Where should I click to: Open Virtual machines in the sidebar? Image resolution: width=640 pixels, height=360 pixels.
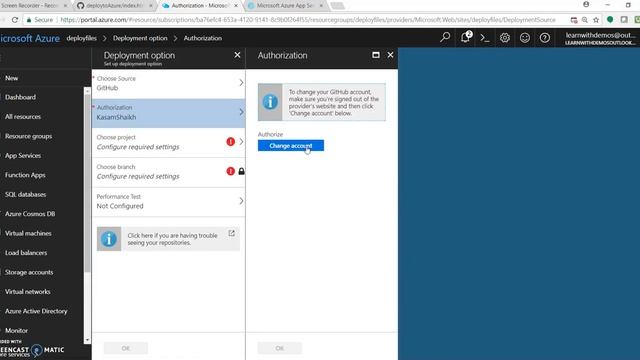pos(28,233)
